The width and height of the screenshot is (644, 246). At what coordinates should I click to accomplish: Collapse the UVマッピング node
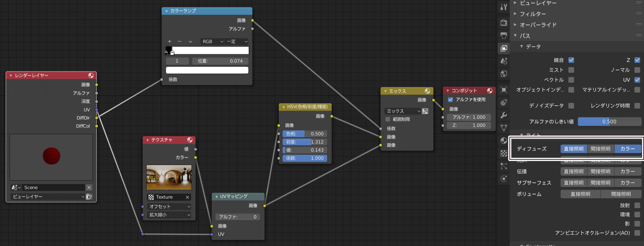point(216,197)
